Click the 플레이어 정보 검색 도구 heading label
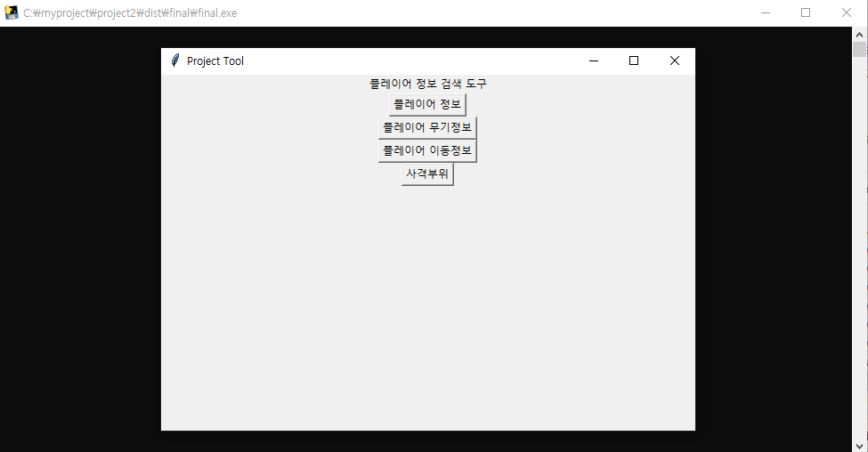868x452 pixels. click(428, 84)
